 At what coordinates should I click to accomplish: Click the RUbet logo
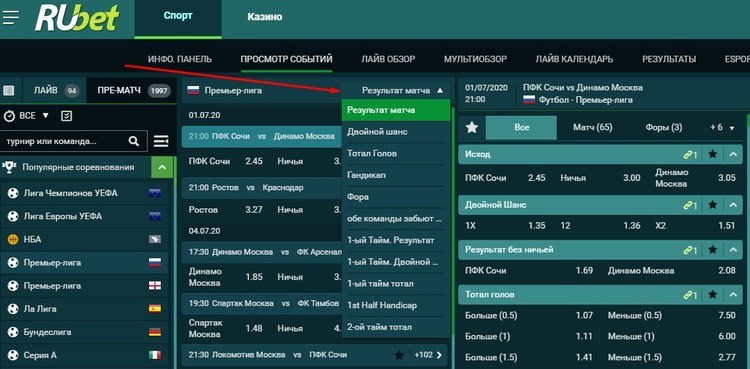77,18
